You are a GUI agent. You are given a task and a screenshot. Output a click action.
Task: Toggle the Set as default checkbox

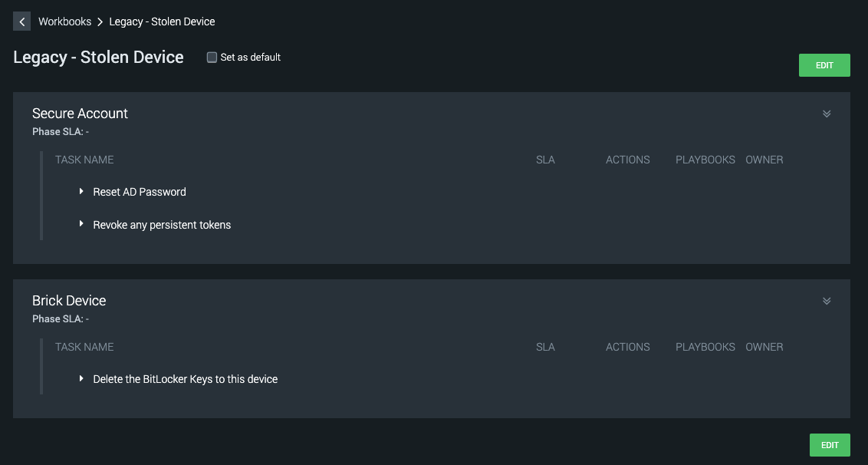click(212, 58)
